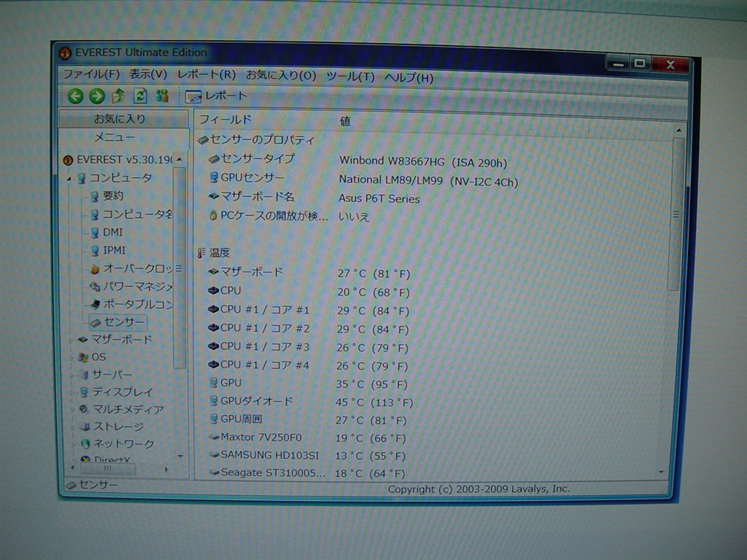
Task: Select the ポータブルコンピュータ tree item
Action: 131,304
